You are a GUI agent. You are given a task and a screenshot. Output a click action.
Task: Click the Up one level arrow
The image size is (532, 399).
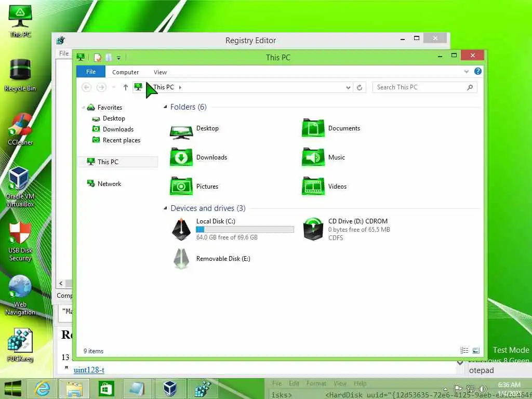click(x=126, y=87)
